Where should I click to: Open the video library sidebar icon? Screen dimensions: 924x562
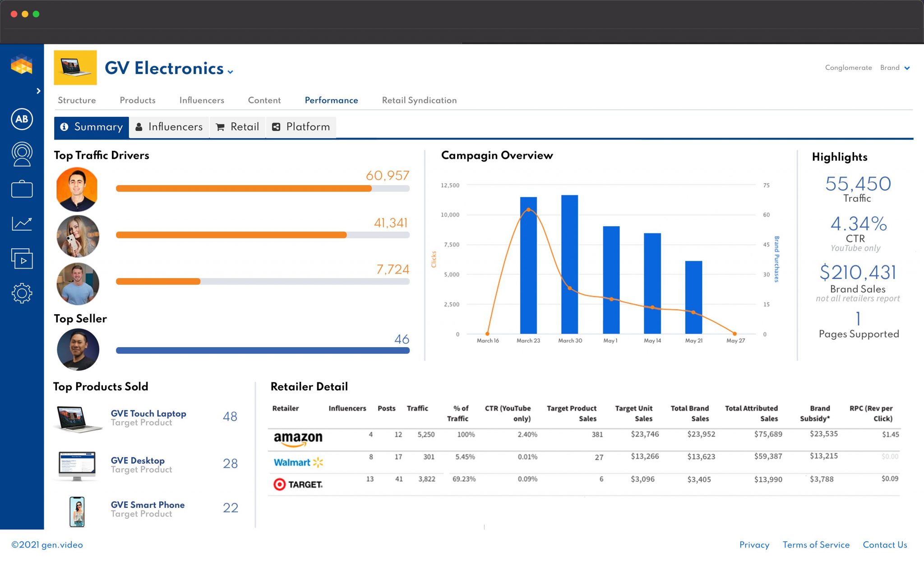pyautogui.click(x=22, y=259)
